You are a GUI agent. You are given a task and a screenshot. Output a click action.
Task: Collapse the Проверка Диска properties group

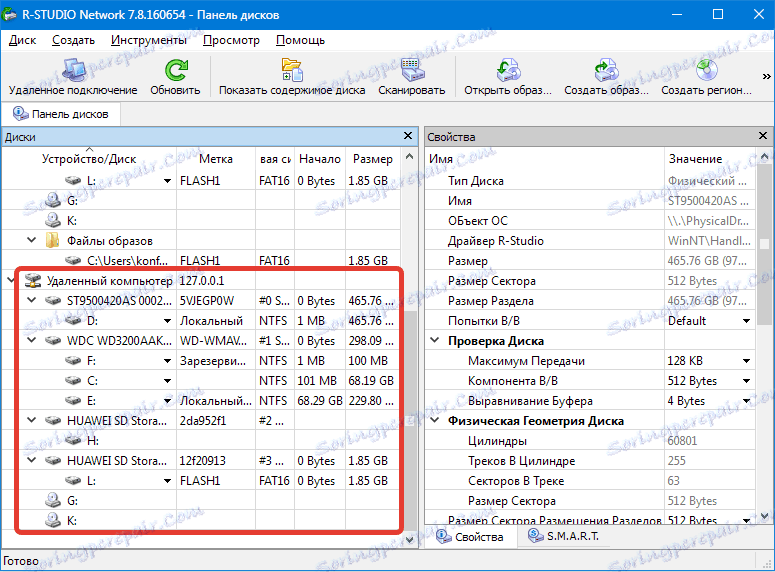tap(435, 341)
